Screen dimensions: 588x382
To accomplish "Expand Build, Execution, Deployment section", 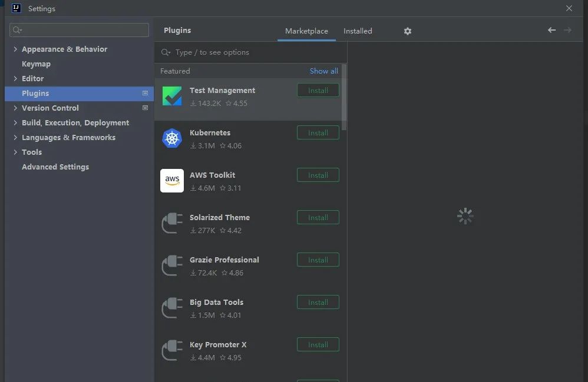I will coord(15,122).
